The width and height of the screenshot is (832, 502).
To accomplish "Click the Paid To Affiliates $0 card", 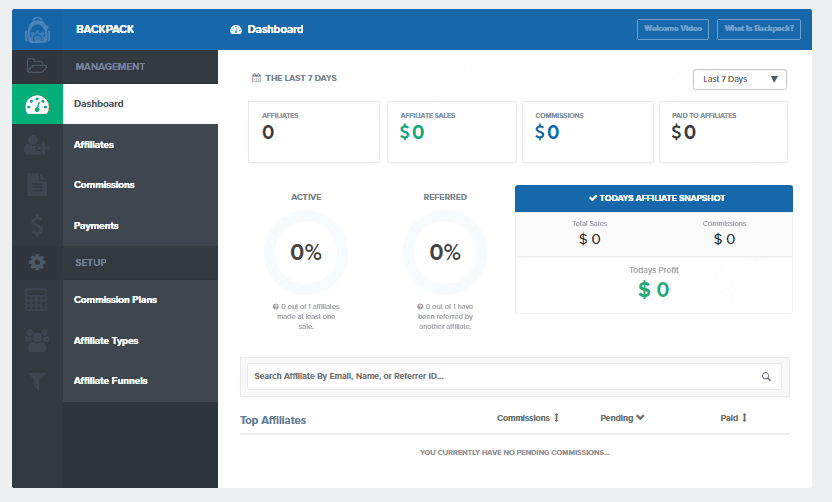I will 723,132.
